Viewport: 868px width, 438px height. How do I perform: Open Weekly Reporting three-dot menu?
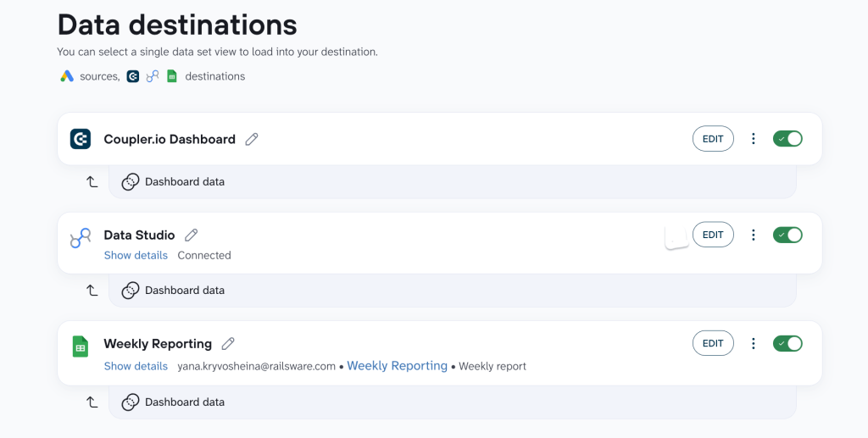click(753, 343)
